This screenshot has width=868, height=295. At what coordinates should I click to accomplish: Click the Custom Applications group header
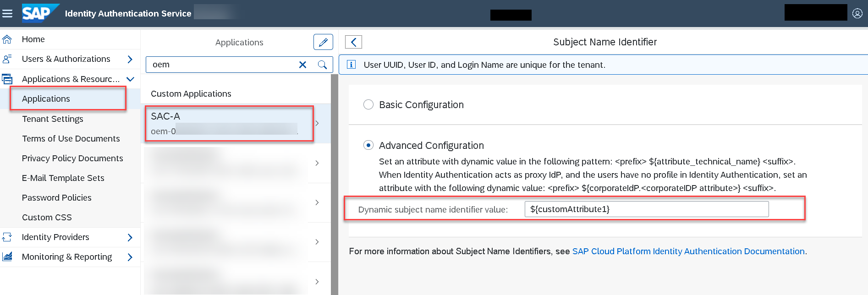pyautogui.click(x=191, y=93)
